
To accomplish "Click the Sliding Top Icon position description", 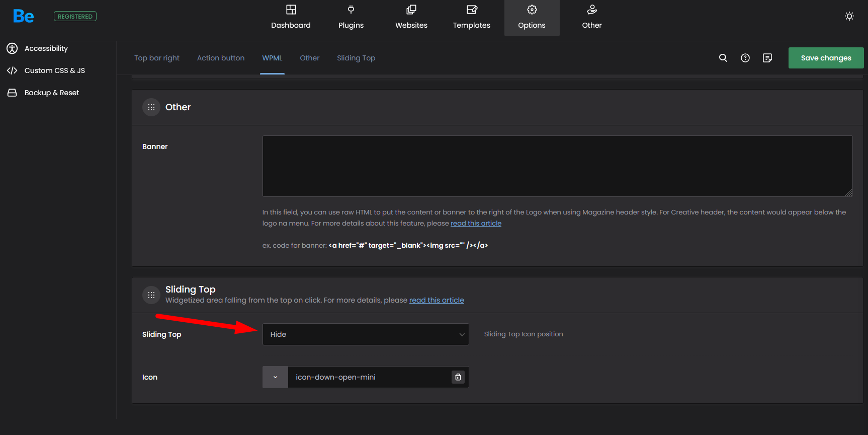I will click(x=524, y=334).
